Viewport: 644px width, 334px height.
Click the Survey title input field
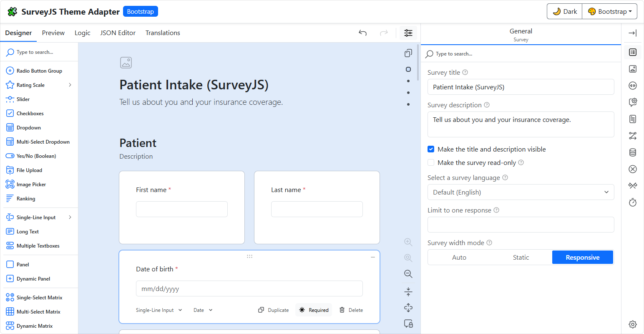(x=521, y=87)
